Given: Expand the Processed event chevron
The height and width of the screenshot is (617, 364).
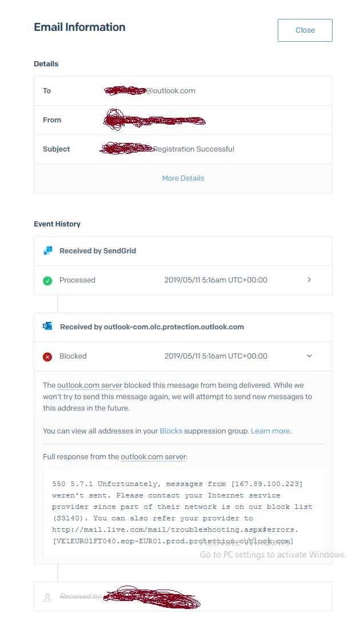Looking at the screenshot, I should pos(309,280).
